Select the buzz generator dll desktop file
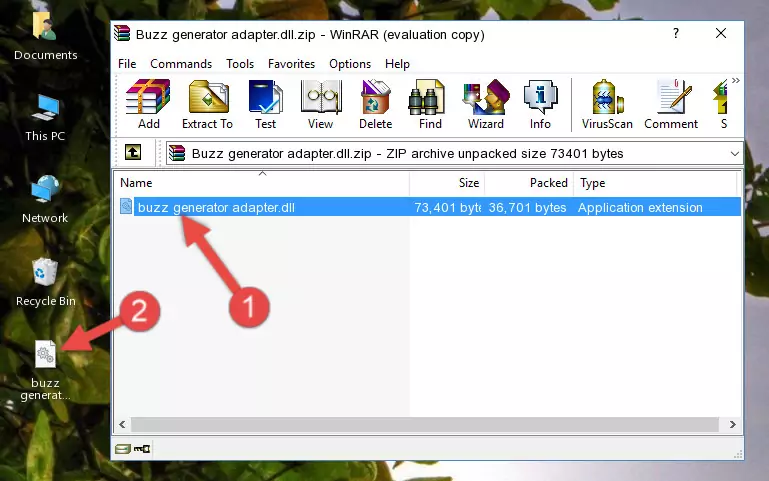Screen dimensions: 769x481 (x=45, y=371)
